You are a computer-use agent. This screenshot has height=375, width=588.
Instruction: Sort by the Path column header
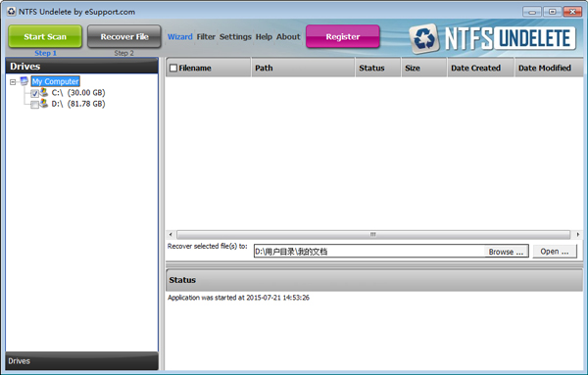click(303, 68)
